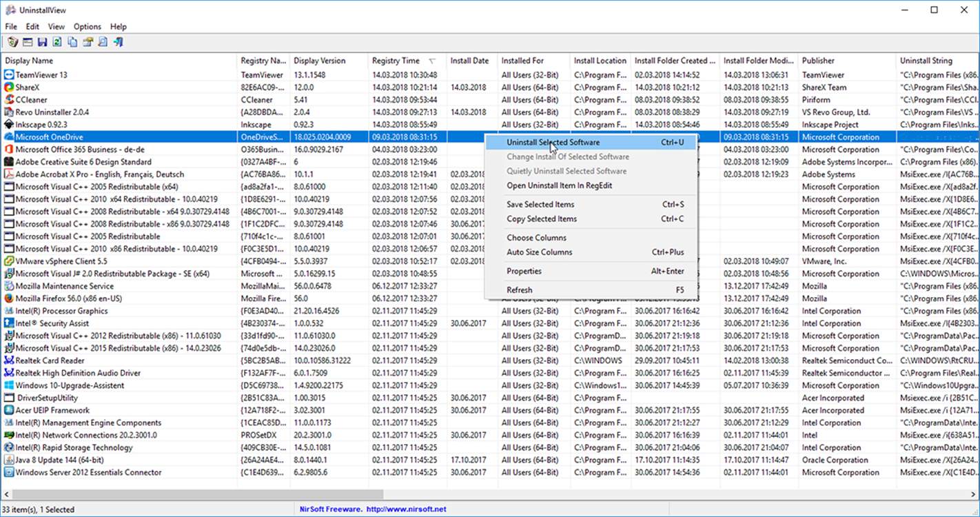Click the Copy Selected Items toolbar icon

pyautogui.click(x=72, y=42)
